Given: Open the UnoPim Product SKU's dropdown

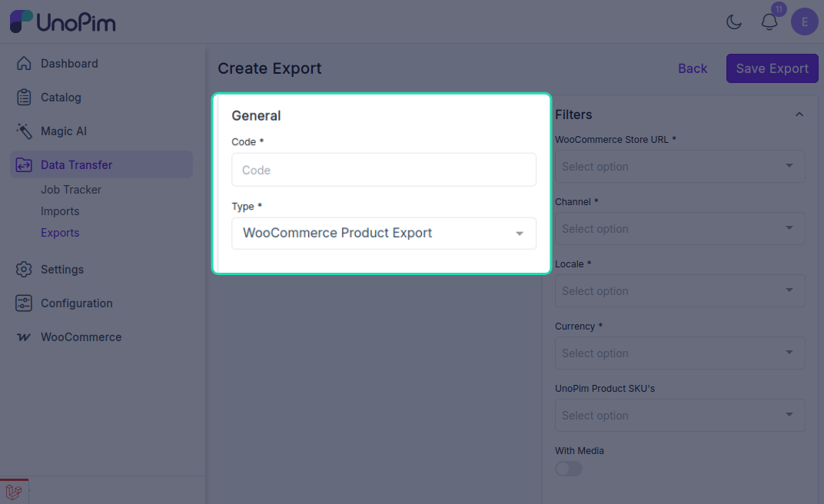Looking at the screenshot, I should 680,416.
